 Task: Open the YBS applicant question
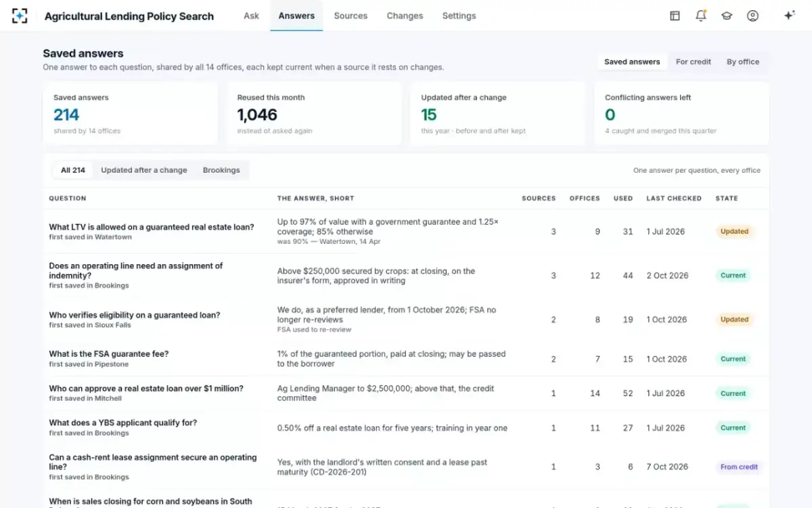point(123,423)
